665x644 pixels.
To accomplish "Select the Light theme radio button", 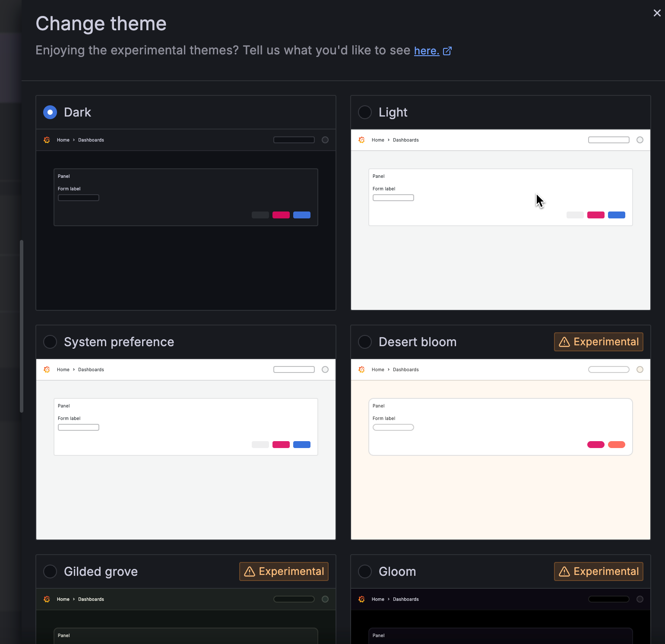I will pos(365,112).
